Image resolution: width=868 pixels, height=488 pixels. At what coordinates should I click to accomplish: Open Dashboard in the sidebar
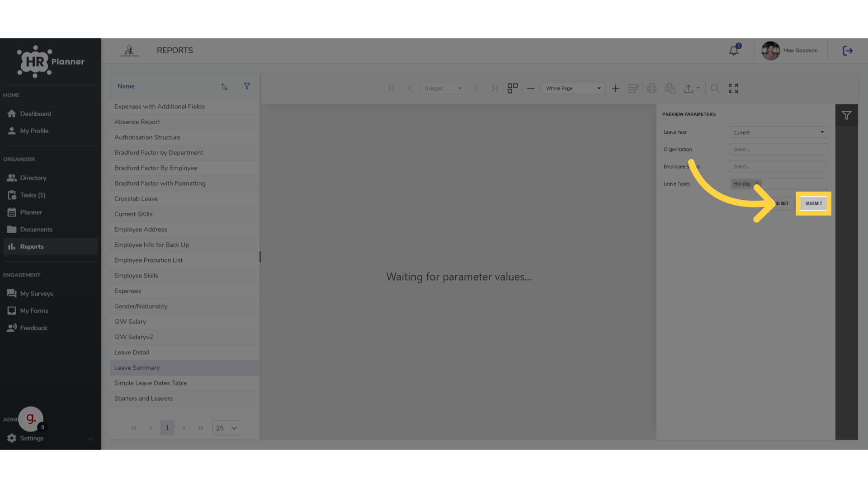pyautogui.click(x=50, y=114)
